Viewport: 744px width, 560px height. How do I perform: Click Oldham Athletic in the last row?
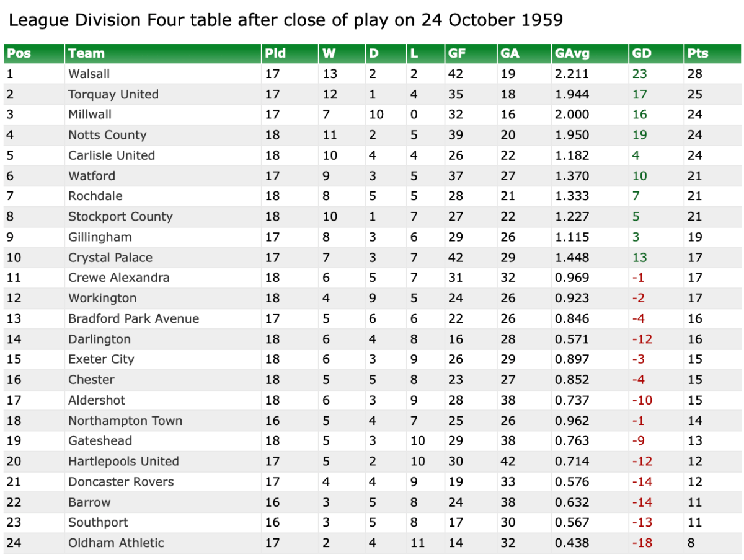117,543
